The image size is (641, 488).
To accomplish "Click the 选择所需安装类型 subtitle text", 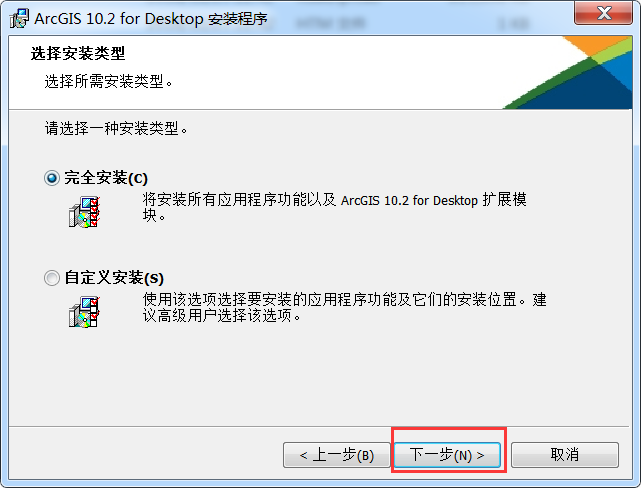I will pyautogui.click(x=108, y=81).
